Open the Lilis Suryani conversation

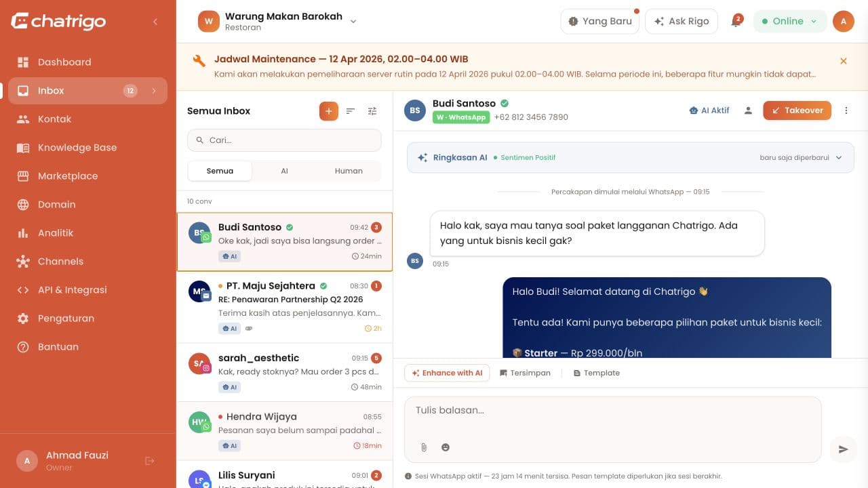coord(285,474)
